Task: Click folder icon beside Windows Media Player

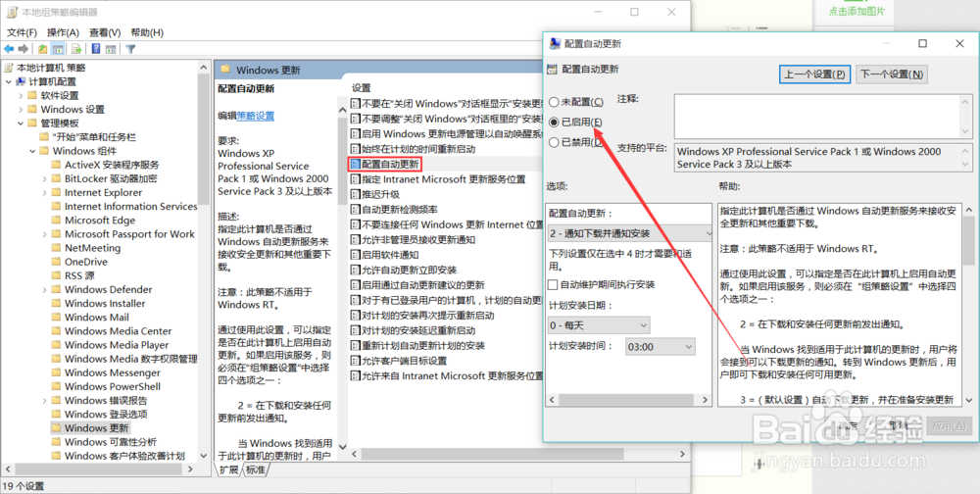Action: click(x=56, y=345)
